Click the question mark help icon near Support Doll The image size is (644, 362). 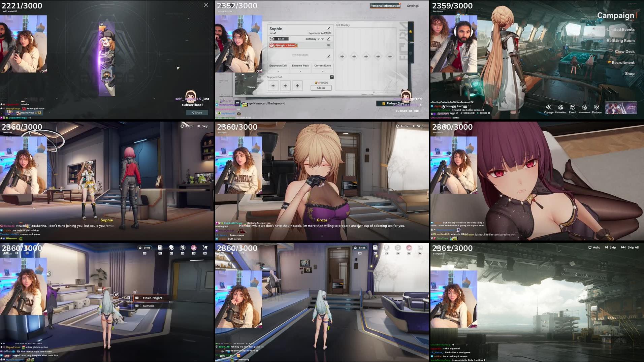point(332,77)
